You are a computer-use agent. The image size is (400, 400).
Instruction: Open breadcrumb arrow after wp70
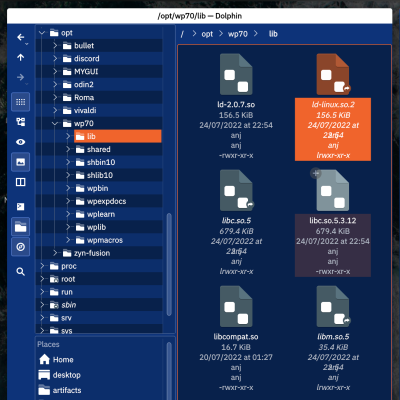point(256,34)
